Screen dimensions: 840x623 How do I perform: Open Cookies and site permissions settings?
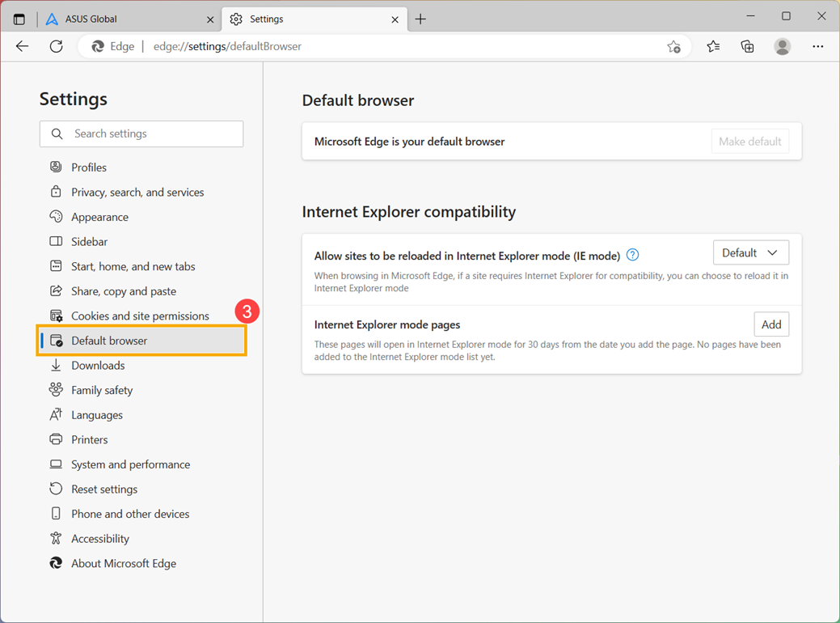[x=139, y=316]
